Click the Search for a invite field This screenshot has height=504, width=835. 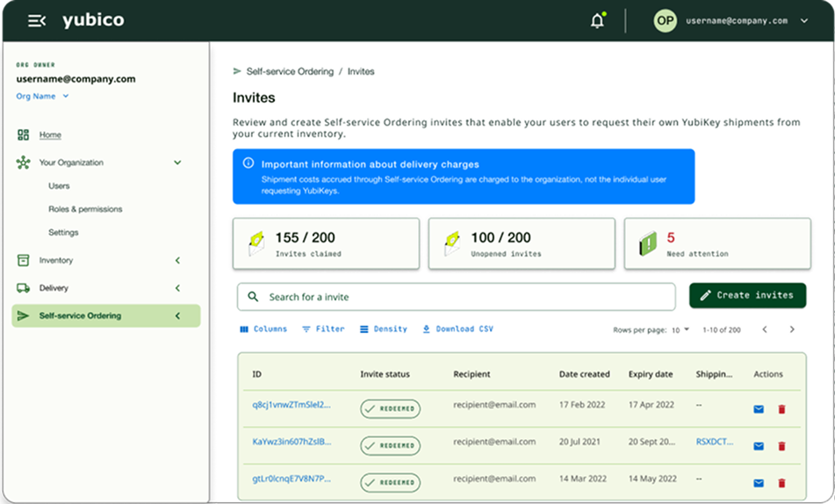[x=456, y=297]
